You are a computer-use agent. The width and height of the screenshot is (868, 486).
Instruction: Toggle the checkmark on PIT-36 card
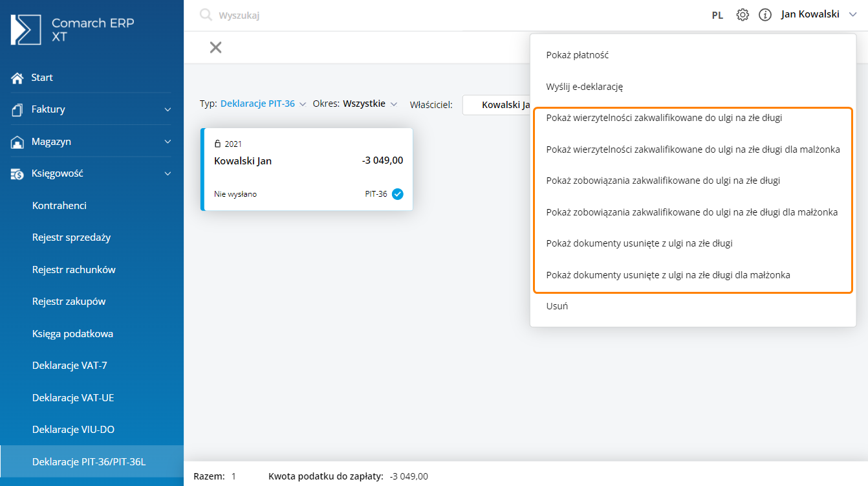coord(397,194)
